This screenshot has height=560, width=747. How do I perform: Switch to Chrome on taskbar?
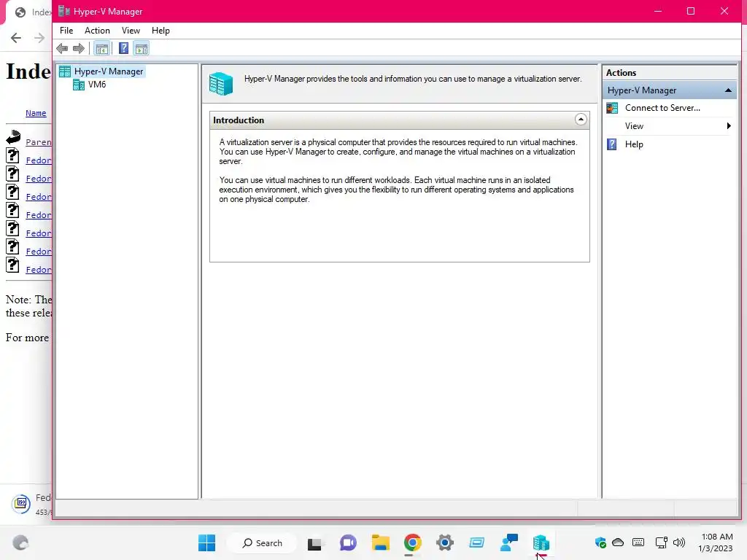click(413, 542)
